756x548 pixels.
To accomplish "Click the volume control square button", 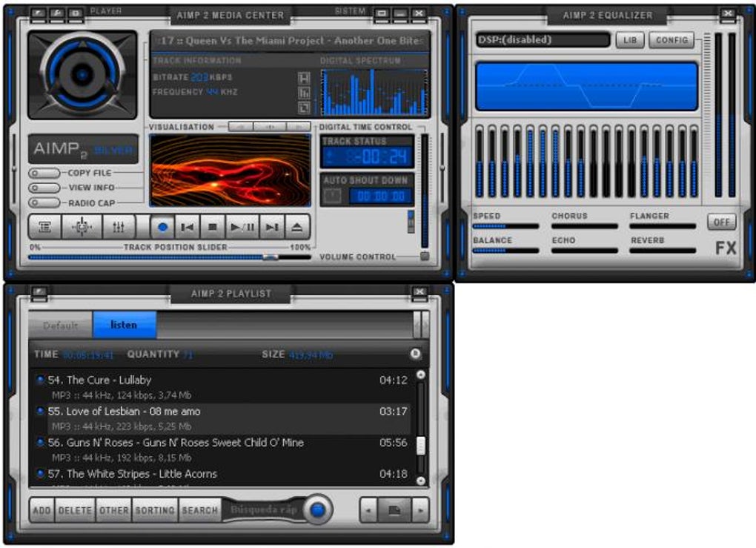I will pyautogui.click(x=424, y=256).
